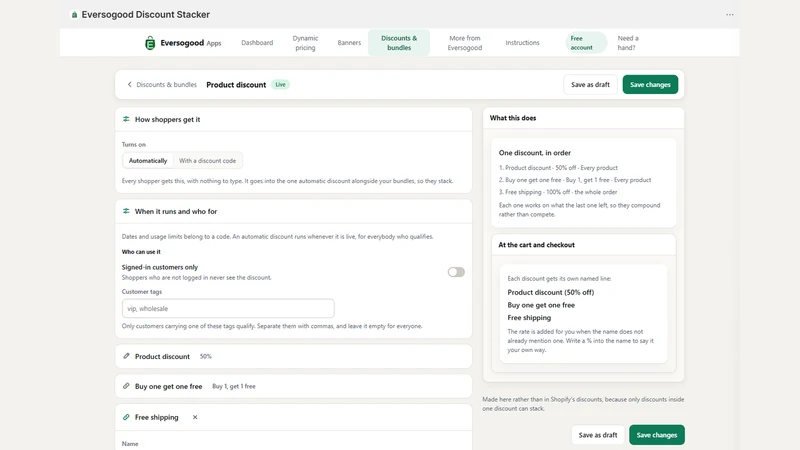The height and width of the screenshot is (450, 800).
Task: Open the Instructions tab
Action: [522, 43]
